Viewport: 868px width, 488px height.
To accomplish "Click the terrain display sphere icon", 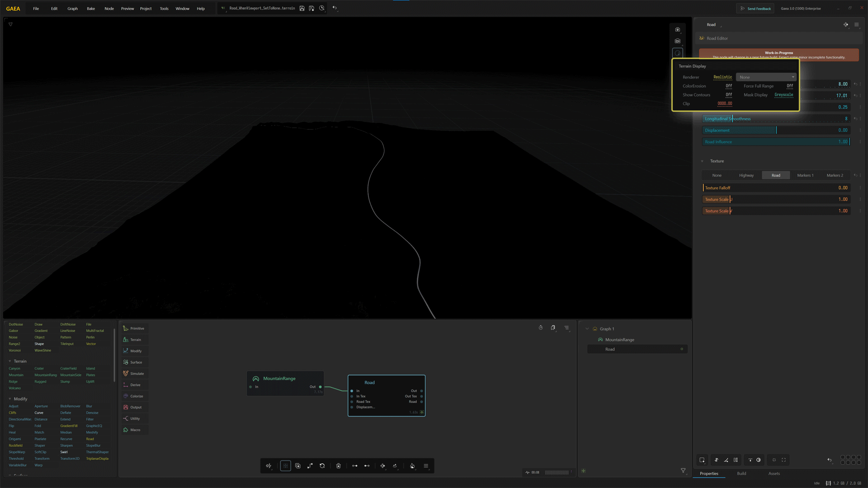I will tap(678, 53).
